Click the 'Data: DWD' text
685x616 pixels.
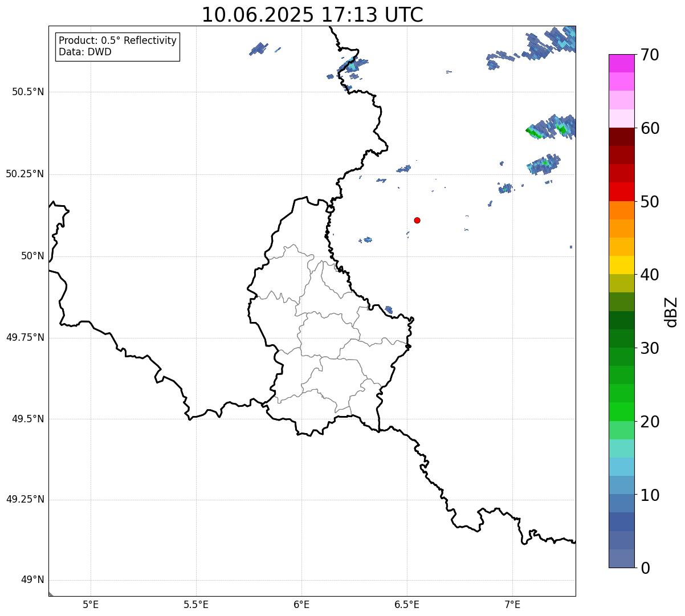pos(85,52)
